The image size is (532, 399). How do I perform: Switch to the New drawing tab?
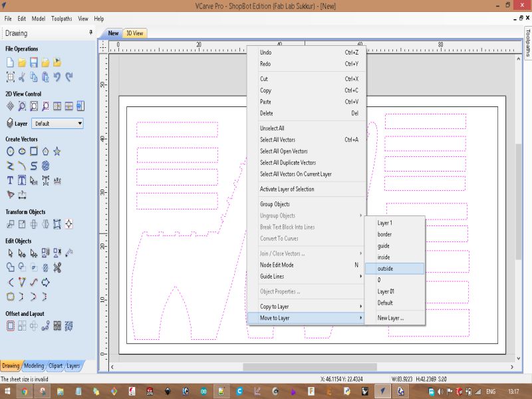click(x=113, y=33)
